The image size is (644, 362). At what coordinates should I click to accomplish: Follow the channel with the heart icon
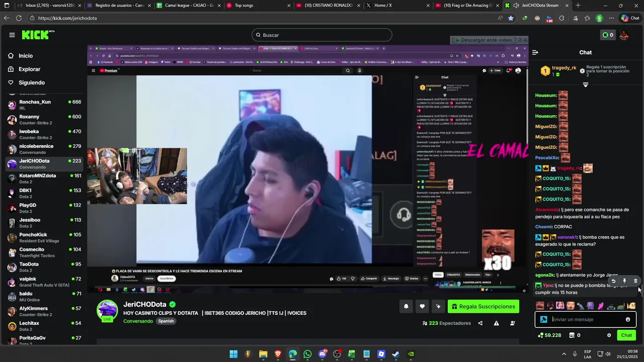point(422,306)
